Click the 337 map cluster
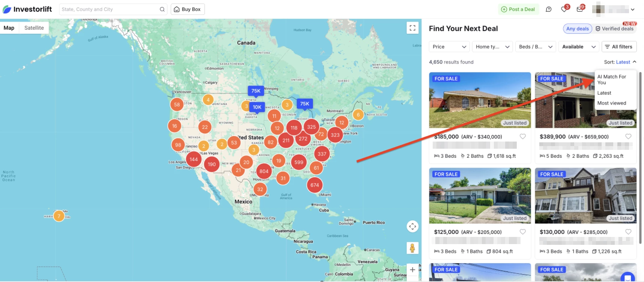 [322, 154]
